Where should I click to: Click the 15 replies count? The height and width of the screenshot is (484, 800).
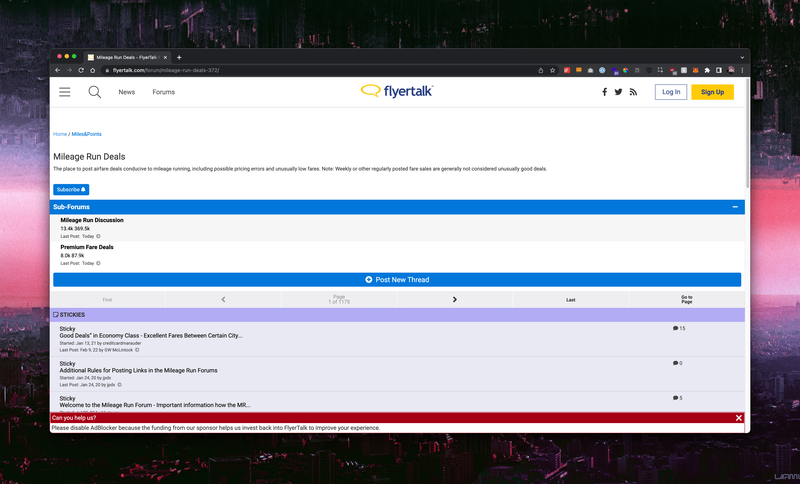(679, 328)
